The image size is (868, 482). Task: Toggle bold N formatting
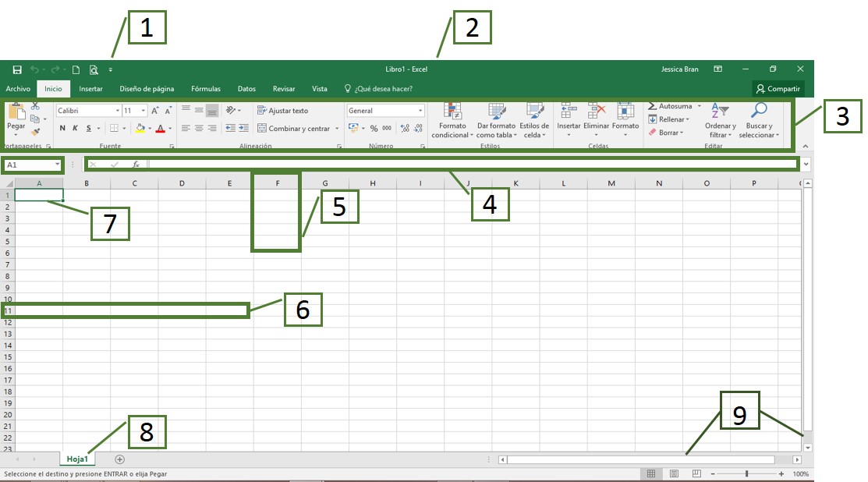click(x=62, y=129)
